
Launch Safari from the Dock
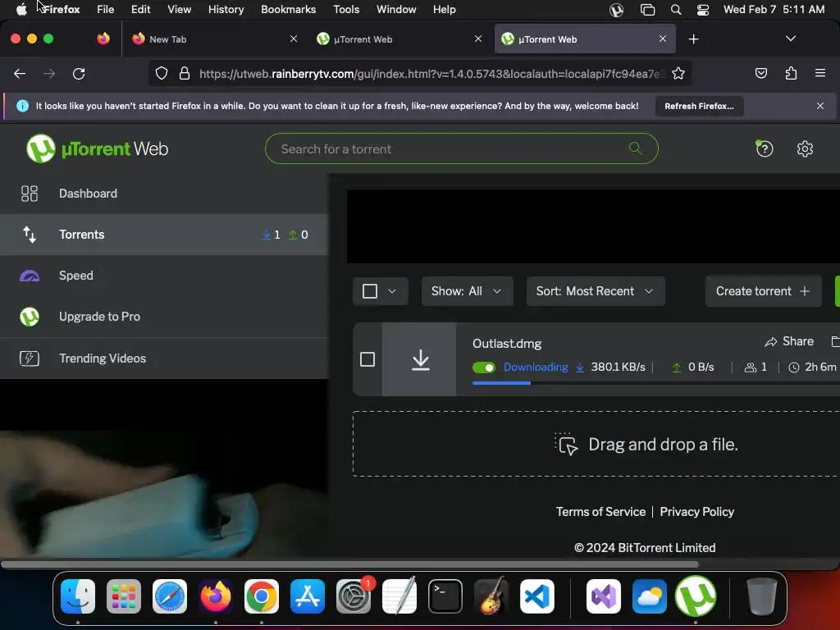(169, 596)
